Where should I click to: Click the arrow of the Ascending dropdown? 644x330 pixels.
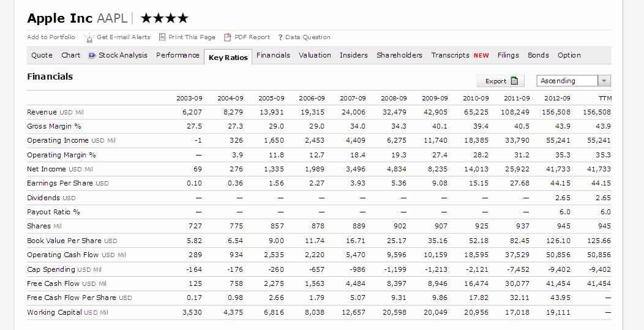[604, 81]
